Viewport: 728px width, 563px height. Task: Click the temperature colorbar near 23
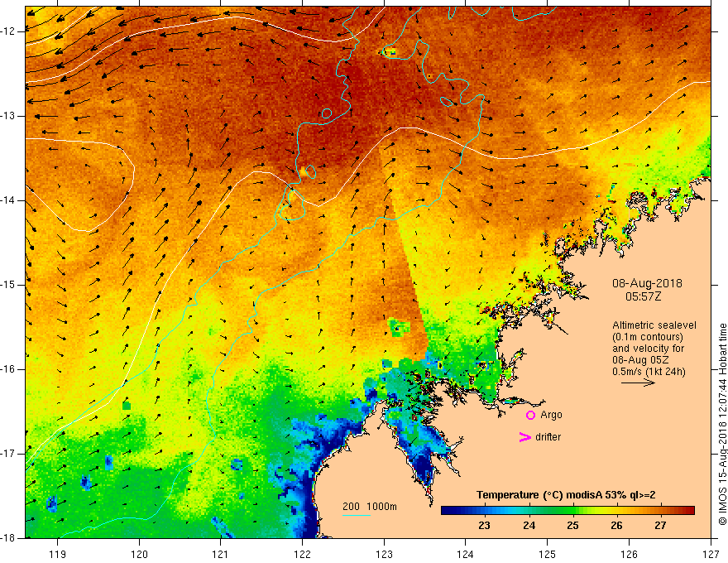[x=484, y=511]
